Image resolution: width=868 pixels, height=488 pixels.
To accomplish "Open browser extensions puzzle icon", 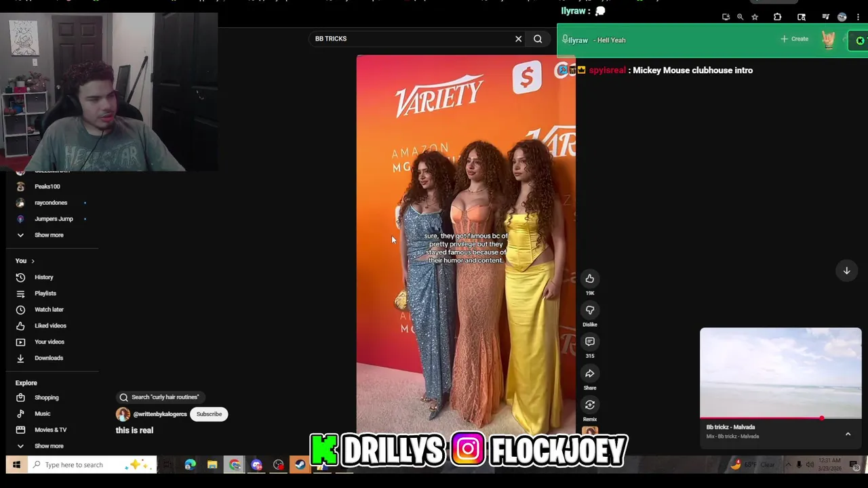I will [778, 17].
